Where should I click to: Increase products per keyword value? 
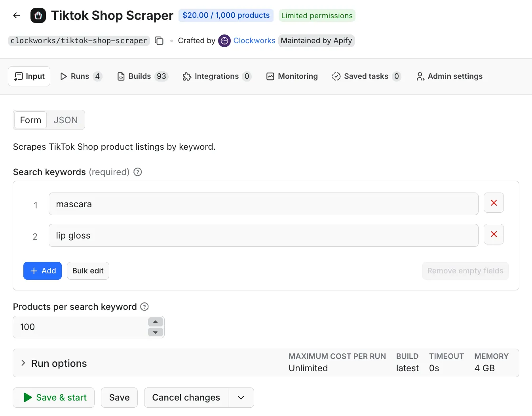(x=156, y=322)
